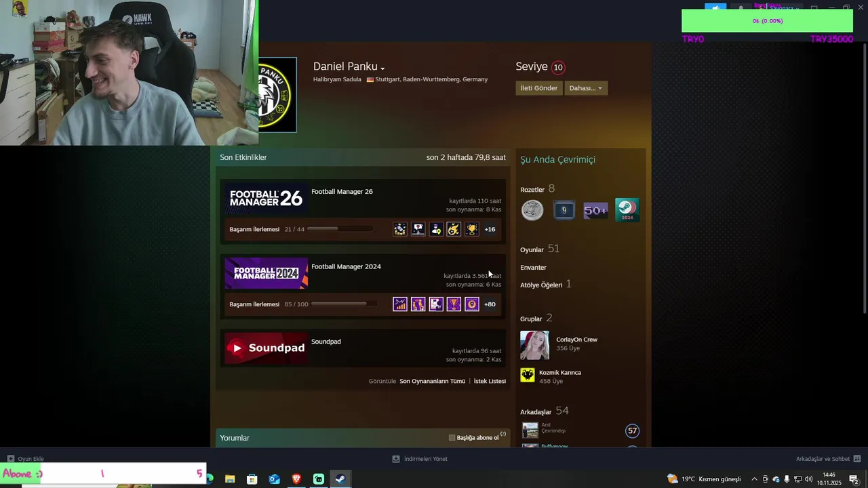
Task: Open the Gruplar groups list
Action: tap(531, 319)
